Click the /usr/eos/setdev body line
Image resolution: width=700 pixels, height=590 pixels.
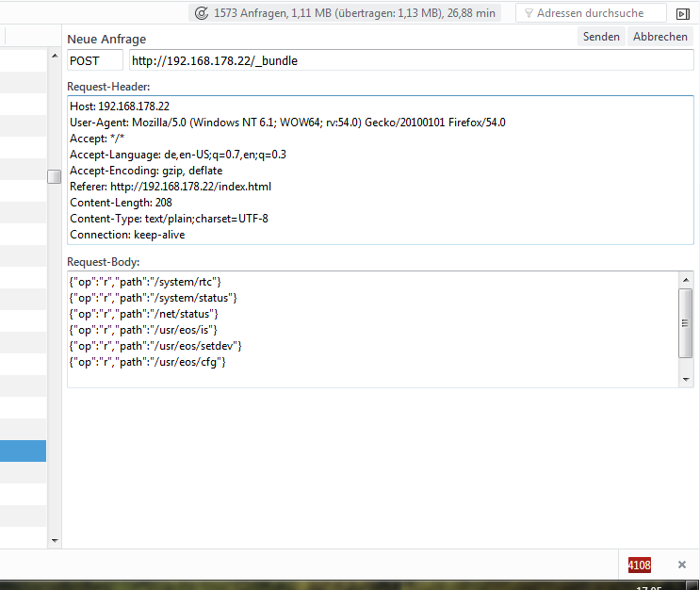pyautogui.click(x=155, y=346)
